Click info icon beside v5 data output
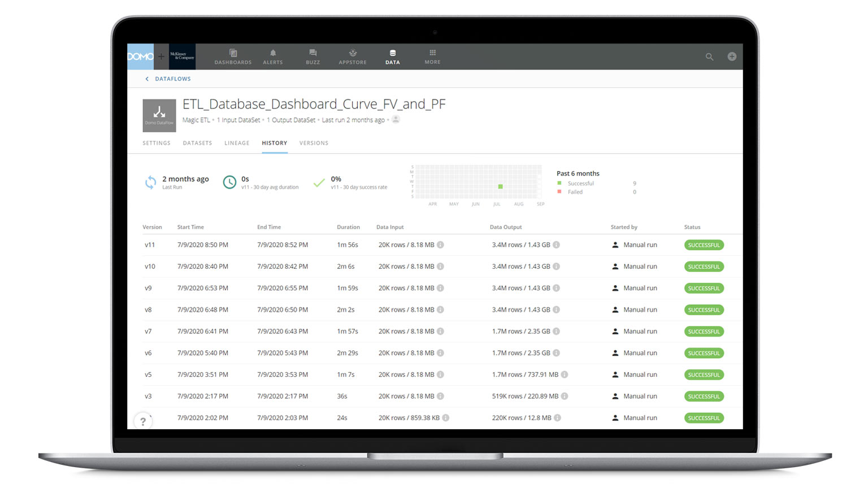 click(565, 374)
